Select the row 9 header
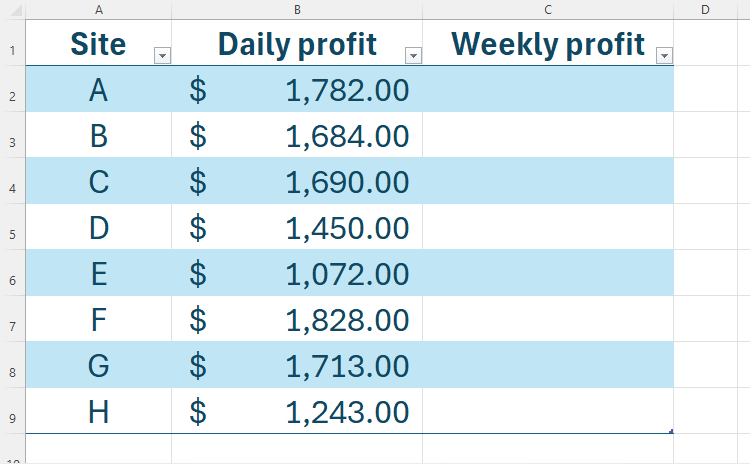This screenshot has height=464, width=750. coord(12,418)
